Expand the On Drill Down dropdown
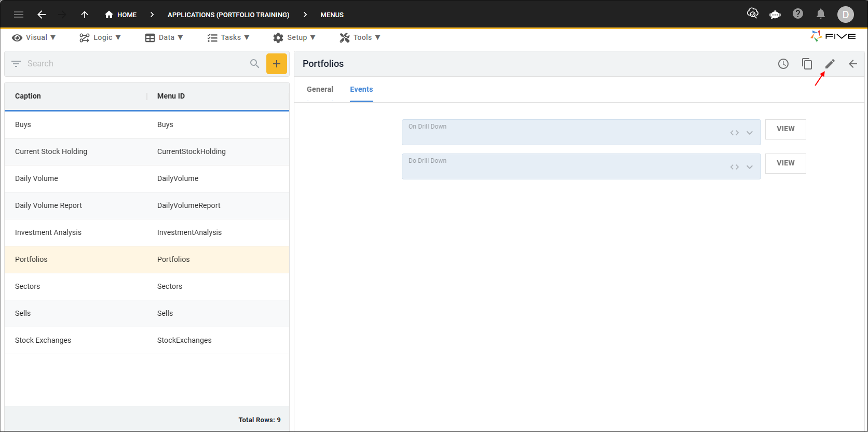The height and width of the screenshot is (432, 868). [x=750, y=133]
